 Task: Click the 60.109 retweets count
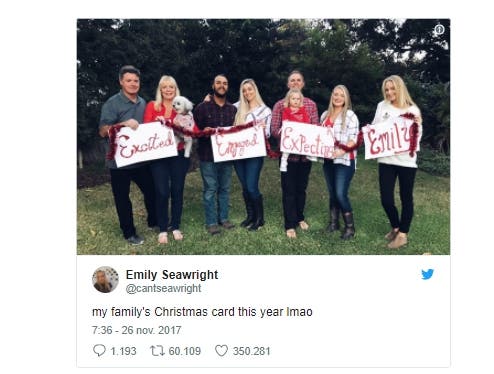(185, 351)
